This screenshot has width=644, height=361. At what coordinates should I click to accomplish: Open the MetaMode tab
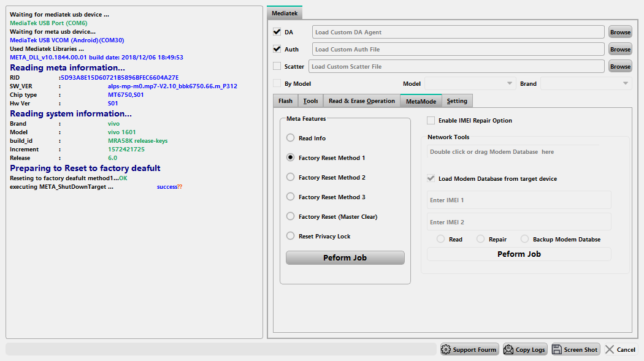point(421,101)
